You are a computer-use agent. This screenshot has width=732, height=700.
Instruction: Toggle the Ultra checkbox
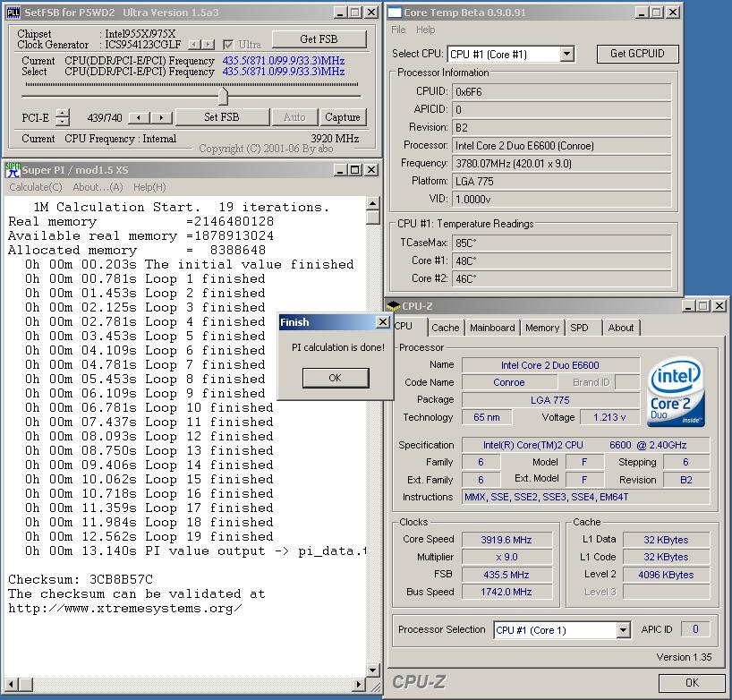point(229,45)
